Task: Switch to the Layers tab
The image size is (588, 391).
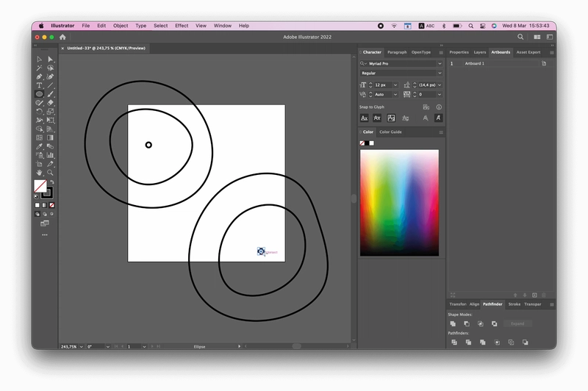Action: click(480, 52)
